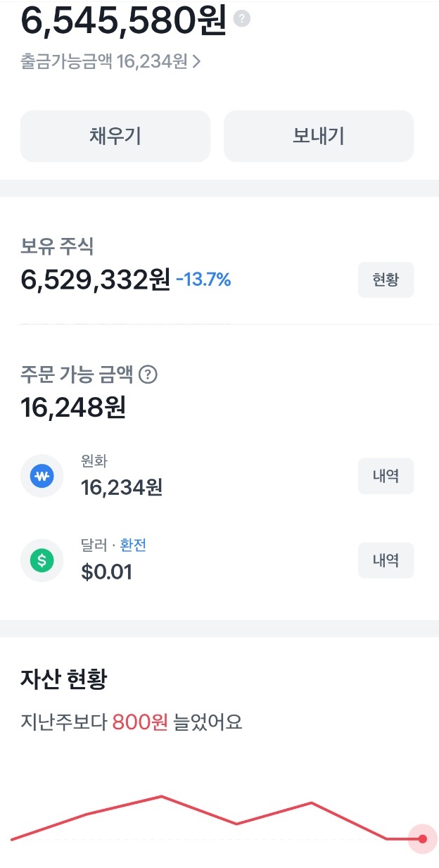The height and width of the screenshot is (868, 439).
Task: Open 내역 for 달러 balance
Action: 386,560
